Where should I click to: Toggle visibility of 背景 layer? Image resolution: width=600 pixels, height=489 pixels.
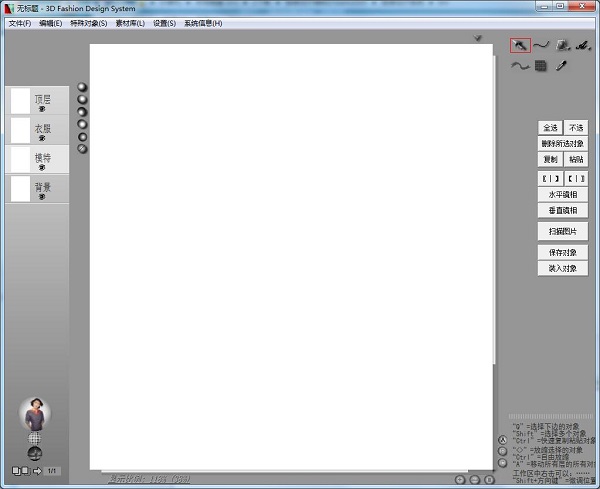pos(42,197)
